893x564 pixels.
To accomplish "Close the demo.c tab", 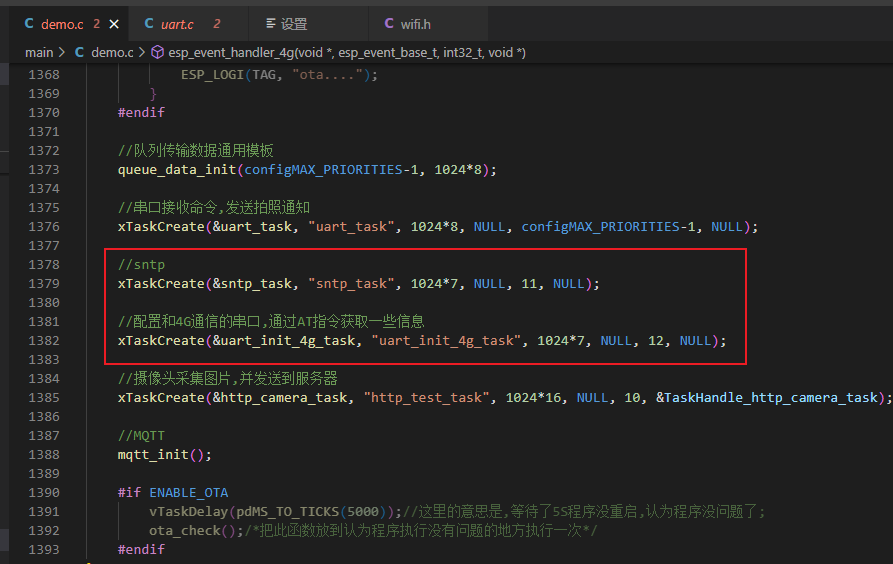I will tap(114, 24).
